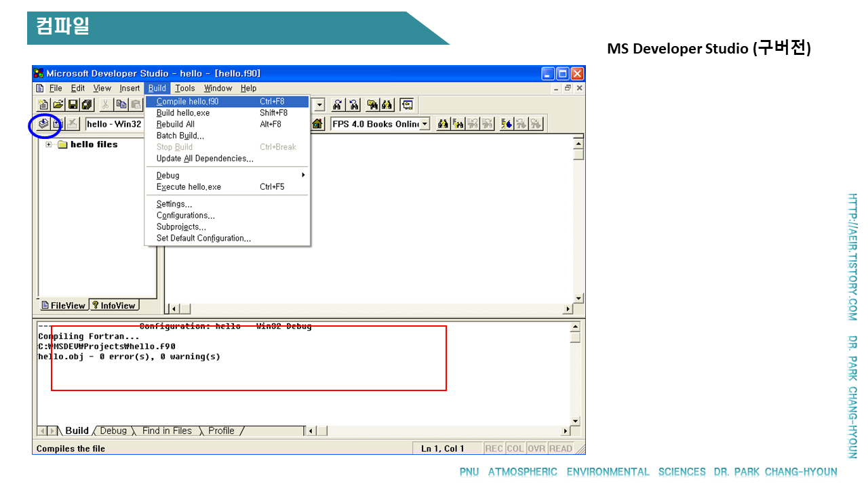Click the editor vertical scrollbar down arrow
The height and width of the screenshot is (488, 868).
pyautogui.click(x=578, y=298)
